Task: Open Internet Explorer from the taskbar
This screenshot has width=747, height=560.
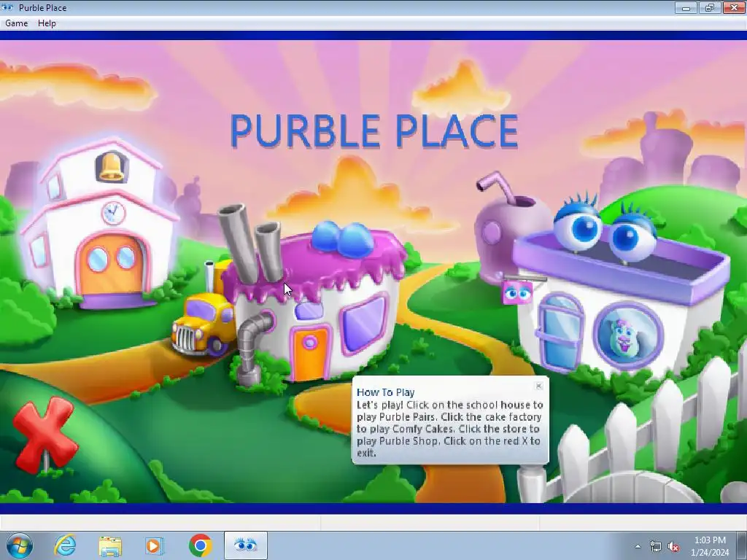Action: pos(65,545)
